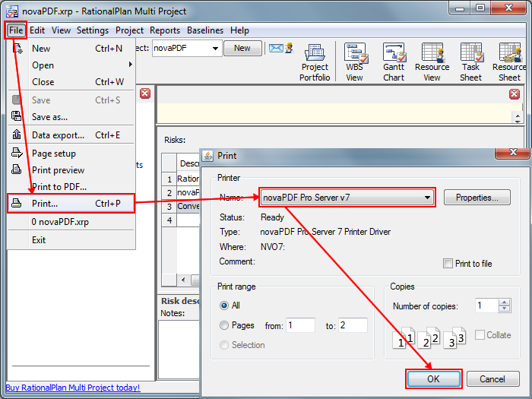Viewport: 532px width, 399px height.
Task: Click Cancel in the Print dialog
Action: coord(492,378)
